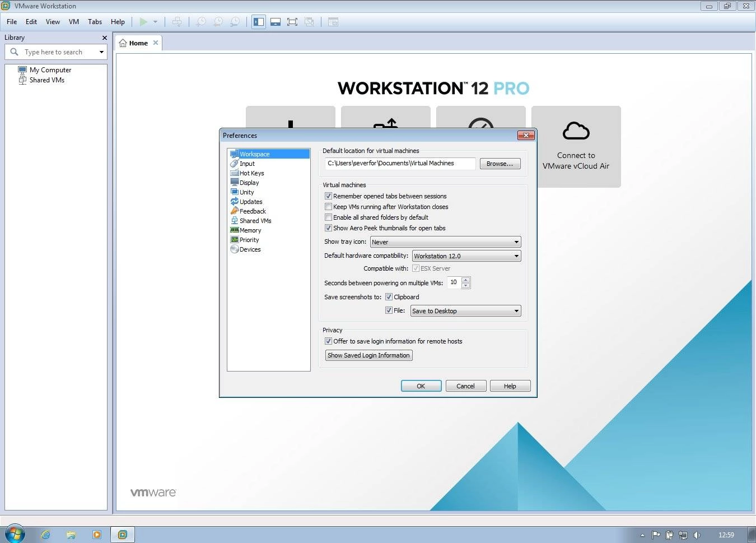756x543 pixels.
Task: Open the Tabs menu
Action: pyautogui.click(x=95, y=22)
